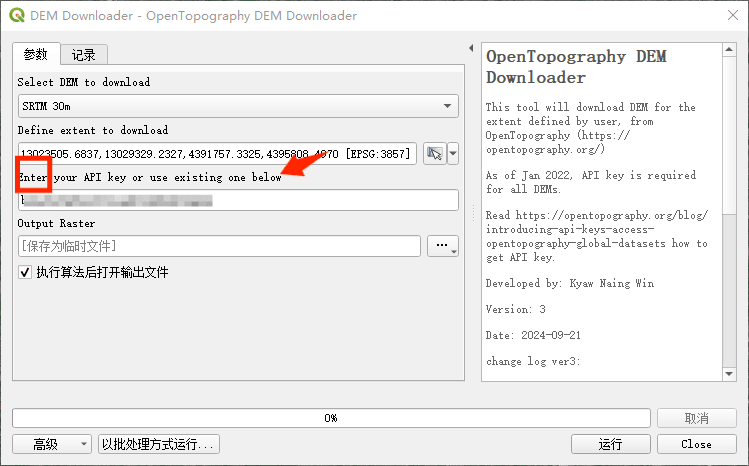Click the Define extent coordinates field
The width and height of the screenshot is (749, 466).
tap(217, 154)
